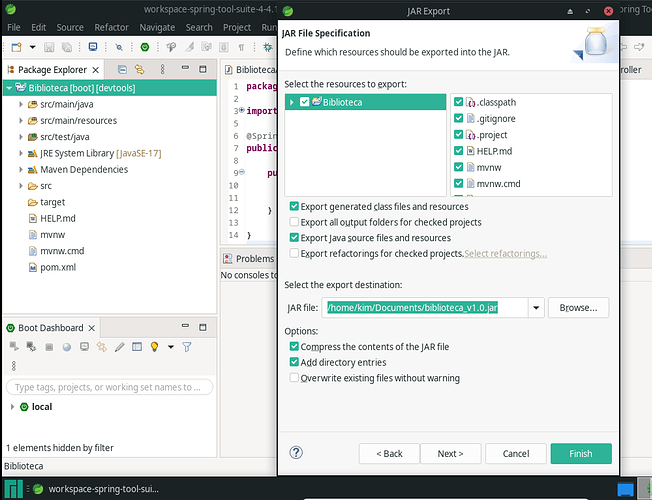Expand src/main/java in Package Explorer

point(20,104)
